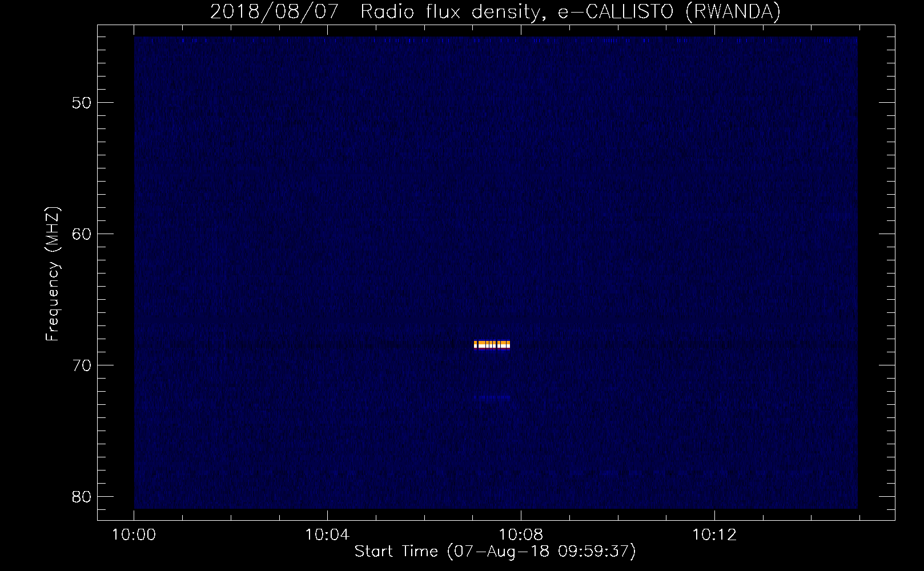Screen dimensions: 924x571
Task: Click the 10:12 time tick label
Action: pyautogui.click(x=714, y=535)
